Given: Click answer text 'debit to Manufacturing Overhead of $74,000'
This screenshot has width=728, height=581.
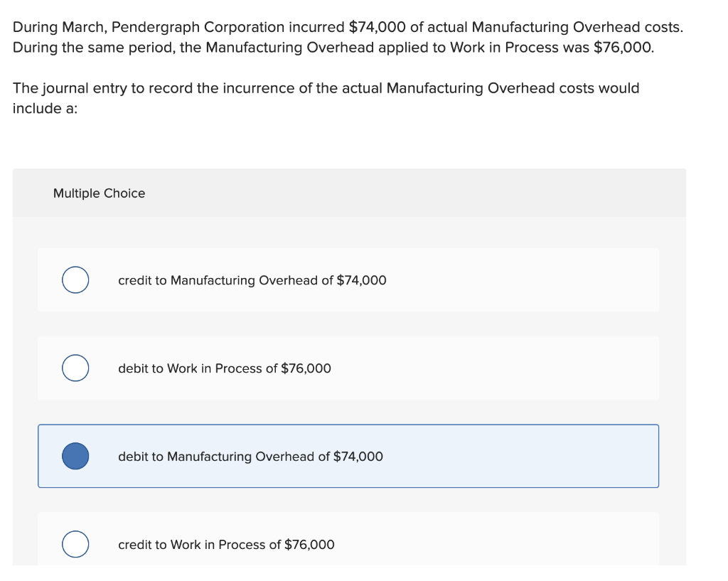Looking at the screenshot, I should coord(251,457).
